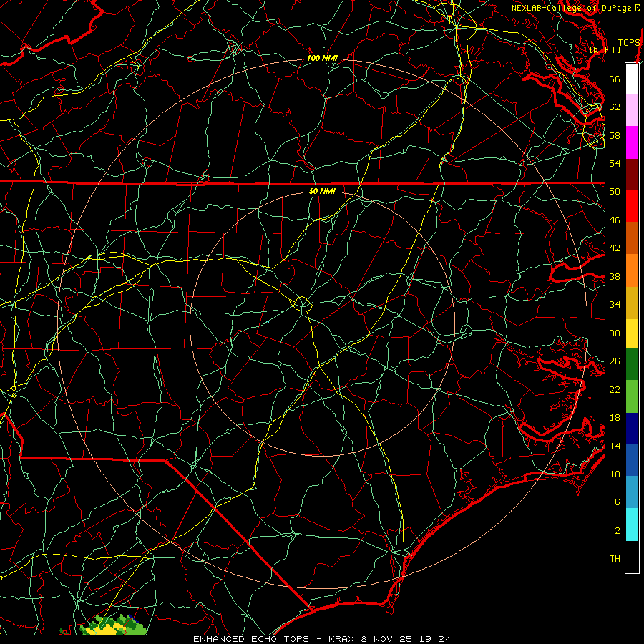Click the '10' legend scale value

click(615, 474)
